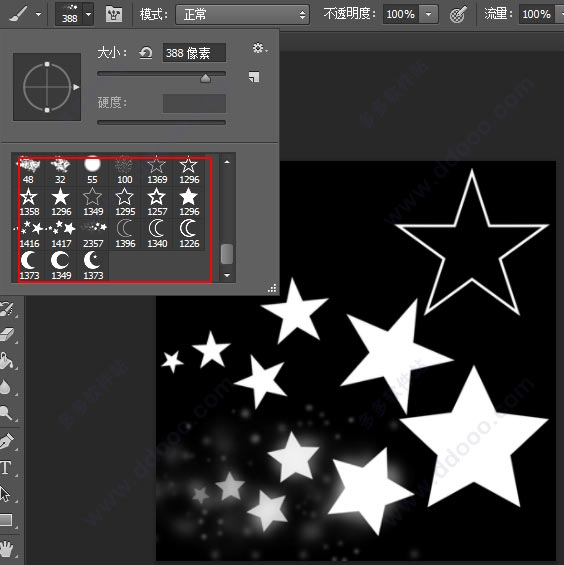The width and height of the screenshot is (564, 565).
Task: Select the Pen tool
Action: (x=7, y=441)
